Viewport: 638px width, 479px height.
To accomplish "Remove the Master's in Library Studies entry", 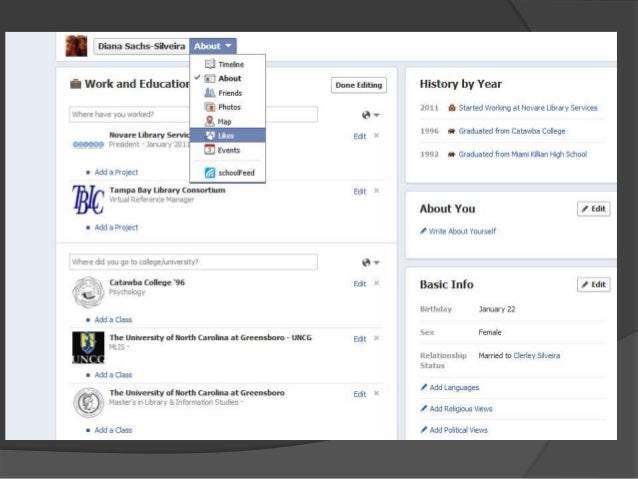I will coord(376,393).
